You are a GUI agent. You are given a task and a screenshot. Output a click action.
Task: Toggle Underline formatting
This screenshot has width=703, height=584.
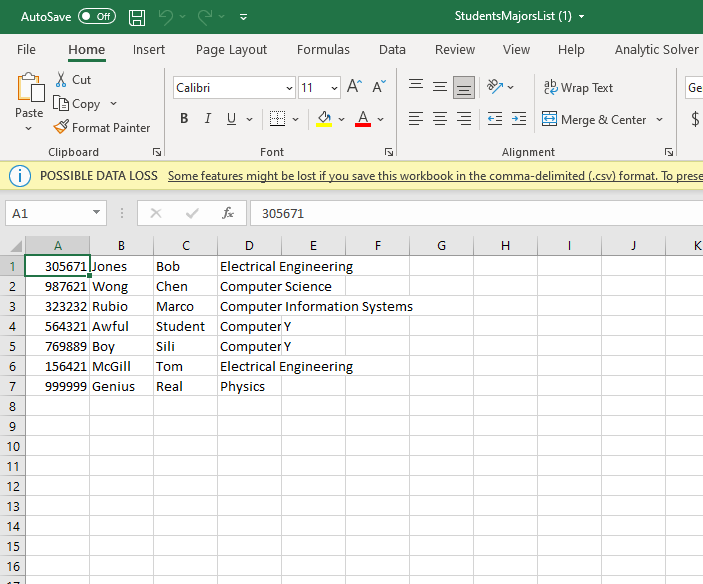[231, 118]
